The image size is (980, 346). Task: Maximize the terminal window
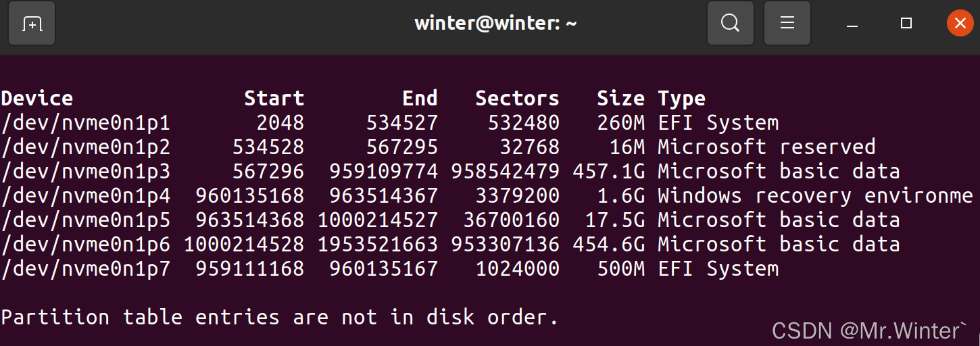click(x=906, y=24)
